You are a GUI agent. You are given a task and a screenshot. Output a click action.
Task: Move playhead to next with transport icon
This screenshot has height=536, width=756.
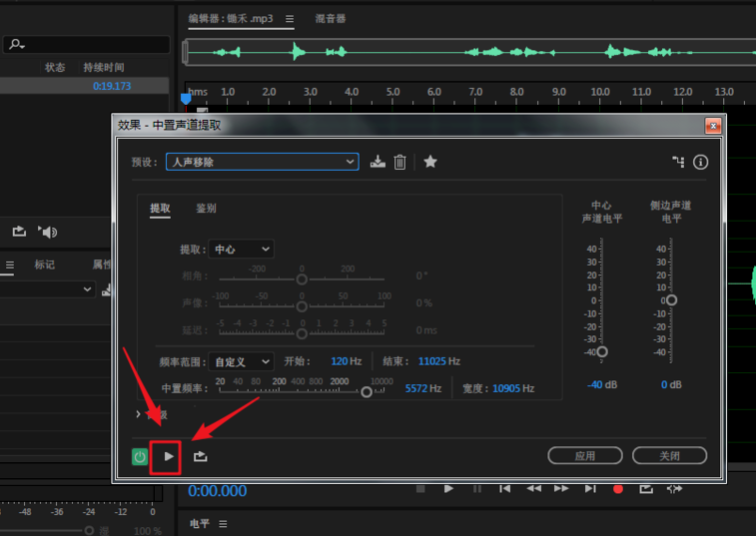[x=590, y=489]
